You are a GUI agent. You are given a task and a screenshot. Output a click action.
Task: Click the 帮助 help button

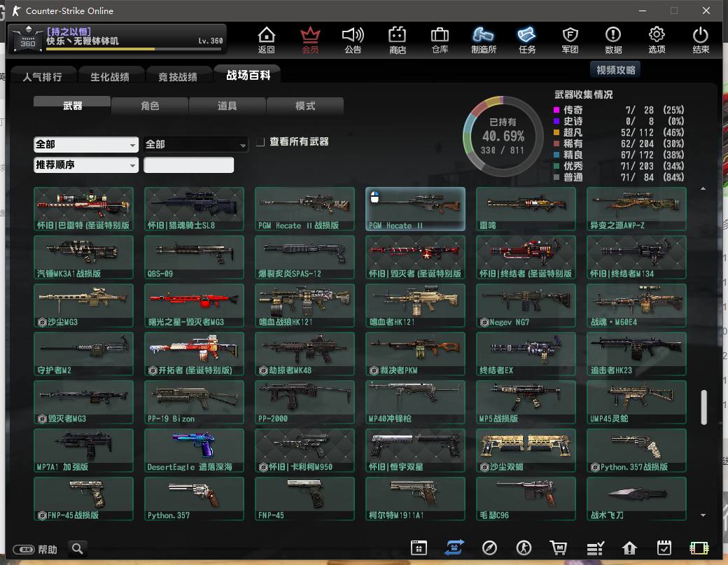(x=35, y=549)
